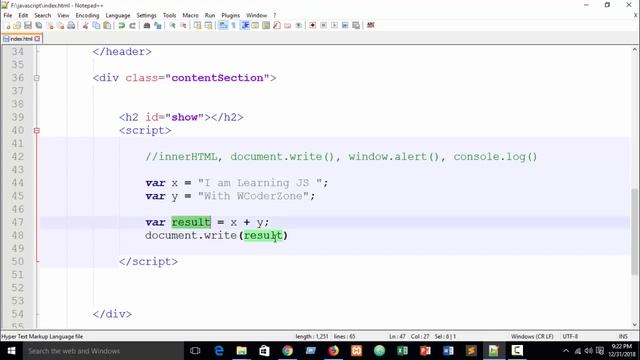Click the volume speaker tray icon
640x360 pixels.
[x=589, y=351]
